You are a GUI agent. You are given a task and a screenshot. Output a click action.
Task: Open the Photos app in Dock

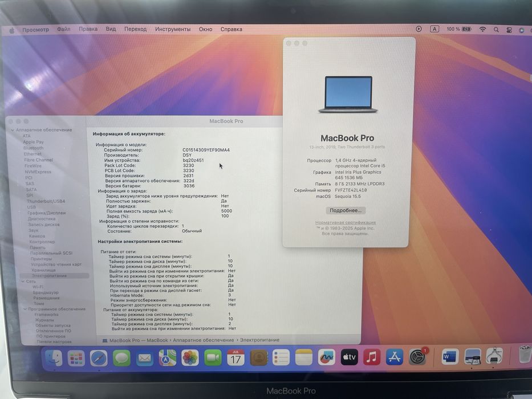190,358
